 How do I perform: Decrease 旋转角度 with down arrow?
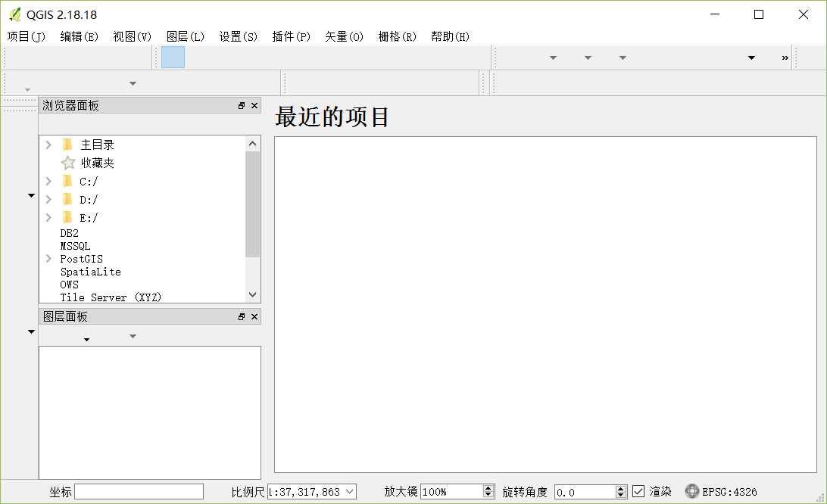(x=621, y=495)
